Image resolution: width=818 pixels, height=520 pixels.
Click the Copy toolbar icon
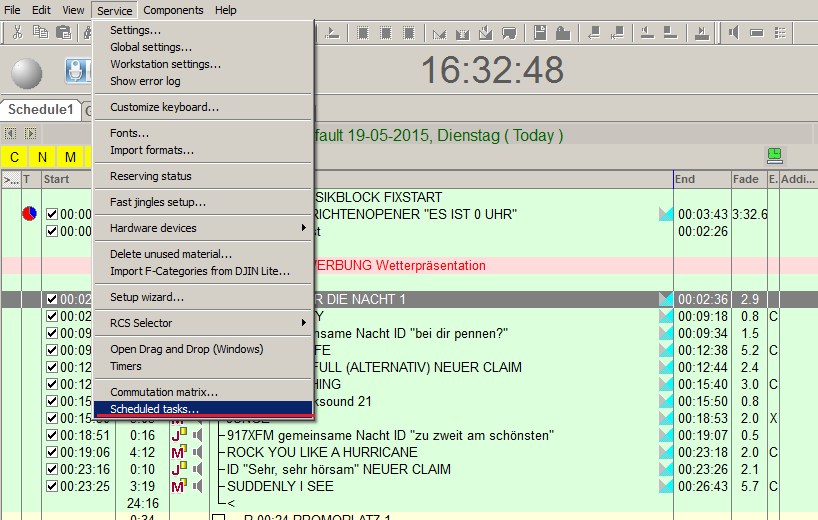(x=40, y=33)
